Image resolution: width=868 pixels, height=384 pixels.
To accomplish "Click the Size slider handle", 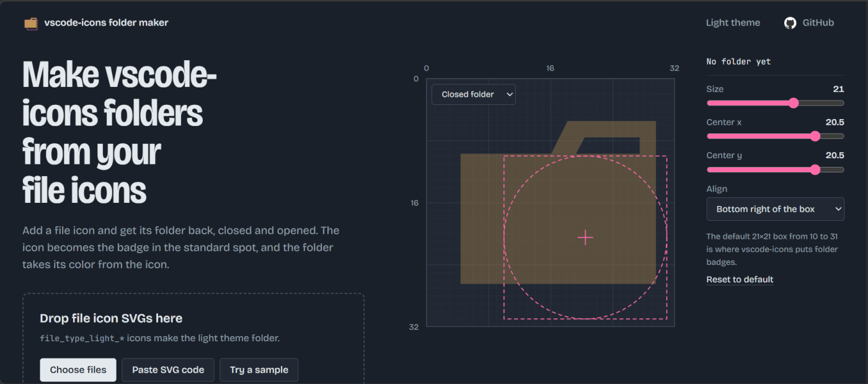I will coord(794,103).
